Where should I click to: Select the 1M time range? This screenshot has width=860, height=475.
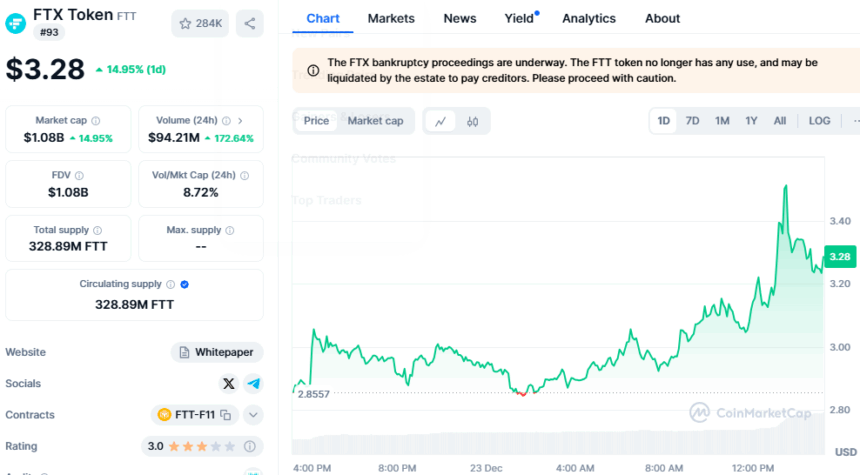[722, 121]
